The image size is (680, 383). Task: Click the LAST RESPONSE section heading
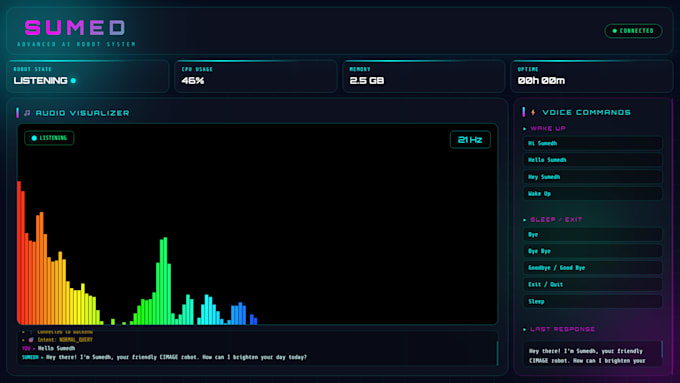(562, 329)
